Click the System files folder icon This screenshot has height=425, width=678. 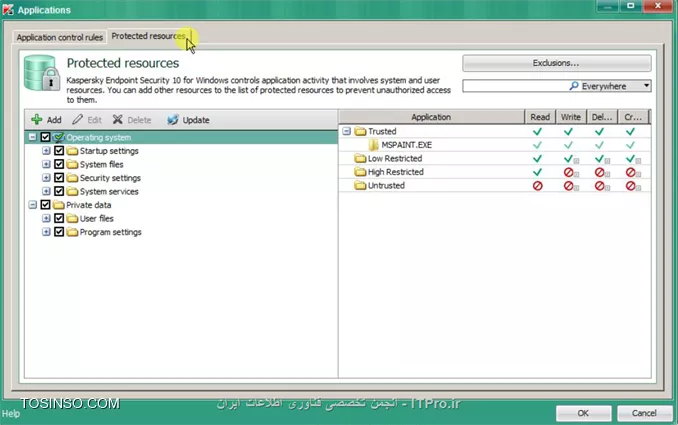click(72, 164)
